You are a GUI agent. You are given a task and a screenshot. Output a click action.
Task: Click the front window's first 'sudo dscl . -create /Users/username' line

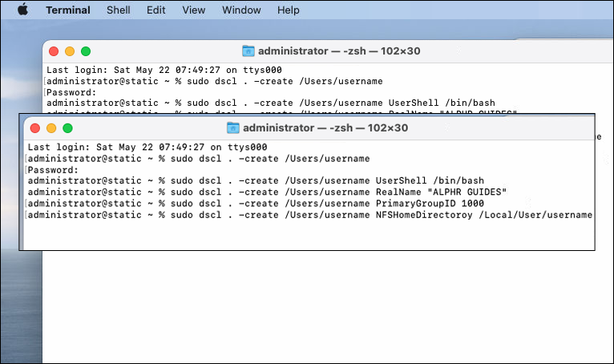(x=199, y=159)
